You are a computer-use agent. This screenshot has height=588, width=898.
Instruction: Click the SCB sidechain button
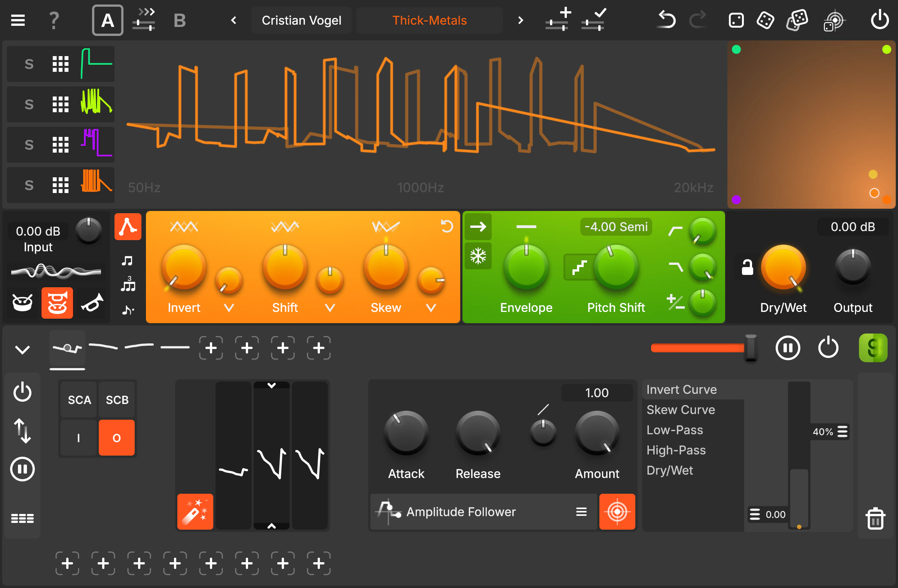click(117, 399)
